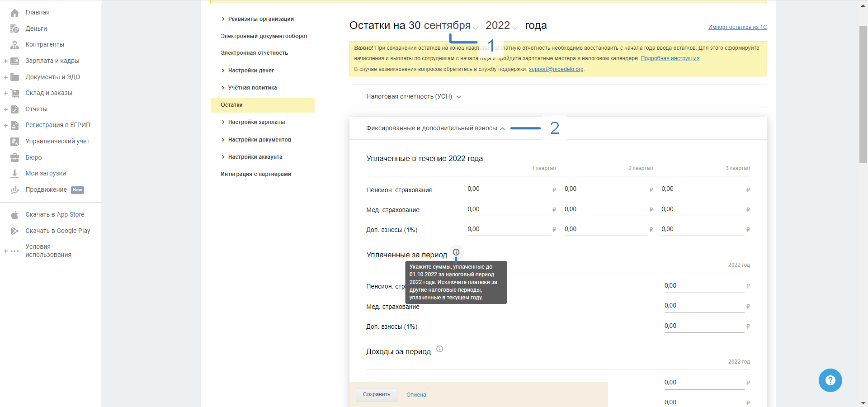Collapse Фиксированные и дополнительный взносы section
The image size is (868, 407).
coord(435,128)
